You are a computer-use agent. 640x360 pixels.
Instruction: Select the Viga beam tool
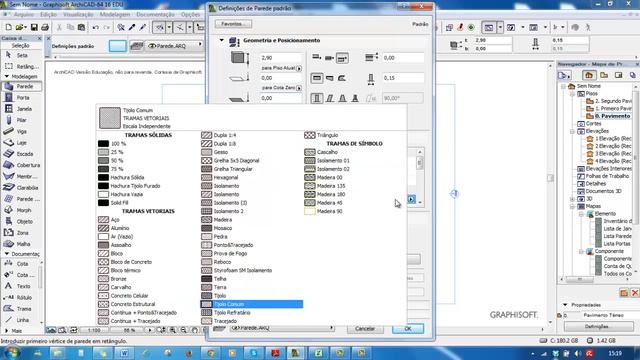[21, 131]
